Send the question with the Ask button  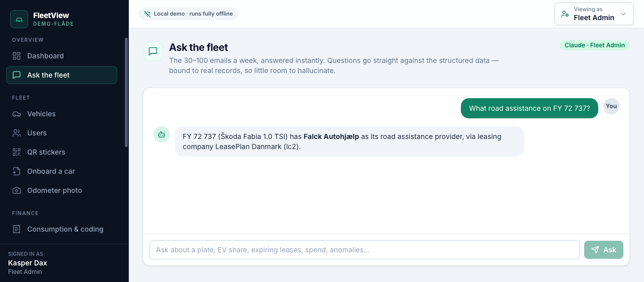click(x=604, y=250)
